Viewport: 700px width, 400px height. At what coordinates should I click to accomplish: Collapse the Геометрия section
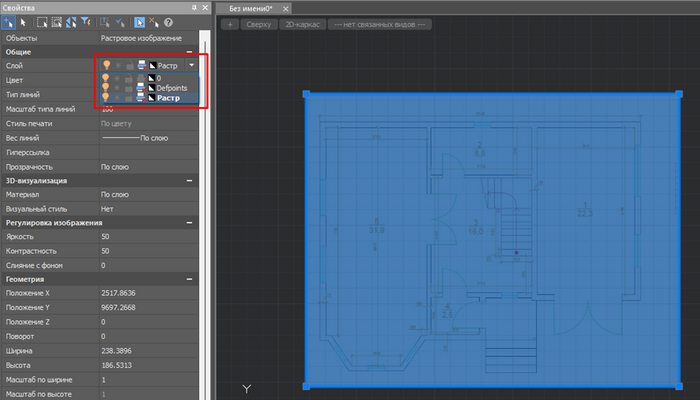(x=190, y=279)
